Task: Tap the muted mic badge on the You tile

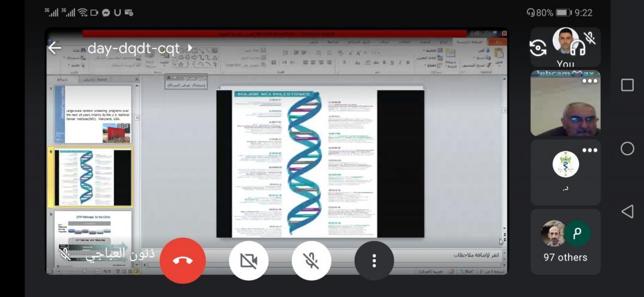Action: pyautogui.click(x=590, y=38)
